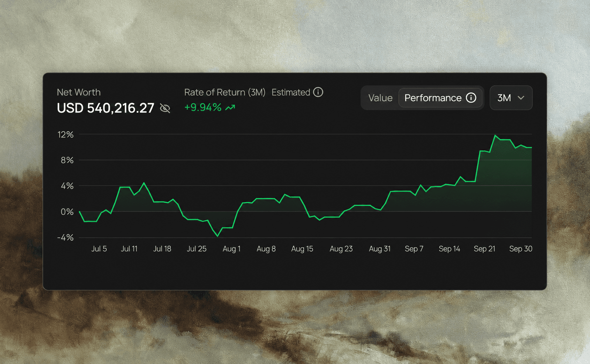Click the Jul 25 date label
The width and height of the screenshot is (590, 364).
click(x=197, y=249)
